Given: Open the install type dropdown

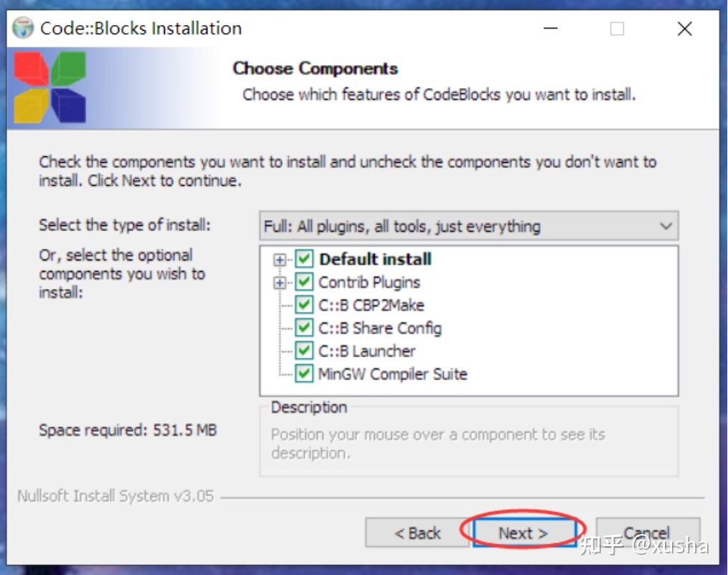Looking at the screenshot, I should (x=666, y=225).
